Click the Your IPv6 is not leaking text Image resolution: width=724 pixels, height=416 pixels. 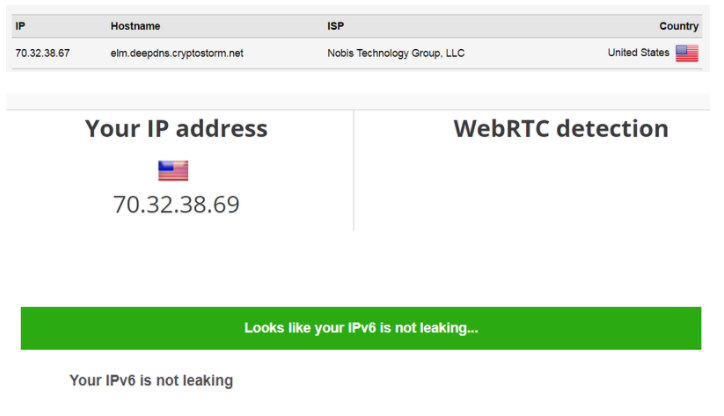pos(151,380)
